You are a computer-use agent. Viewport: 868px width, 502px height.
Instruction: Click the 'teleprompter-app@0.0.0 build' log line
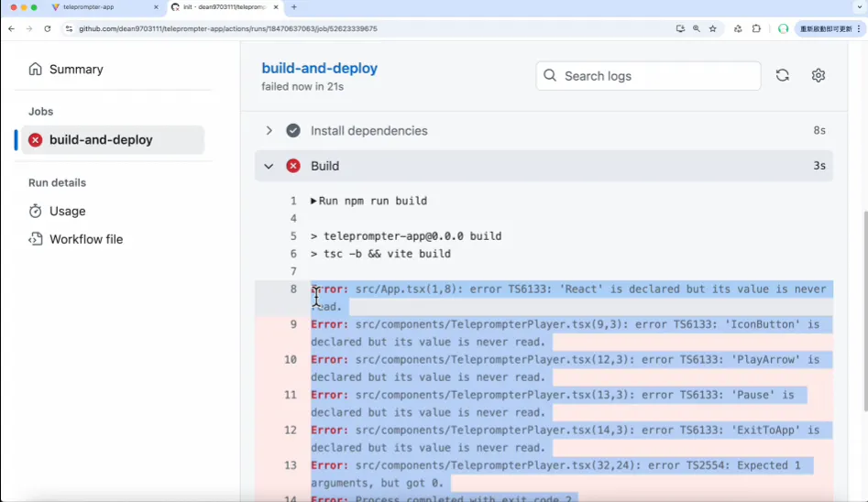coord(406,235)
